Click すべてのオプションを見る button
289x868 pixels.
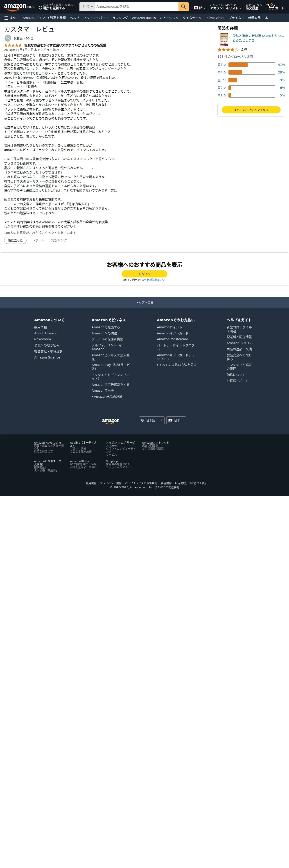click(x=251, y=110)
